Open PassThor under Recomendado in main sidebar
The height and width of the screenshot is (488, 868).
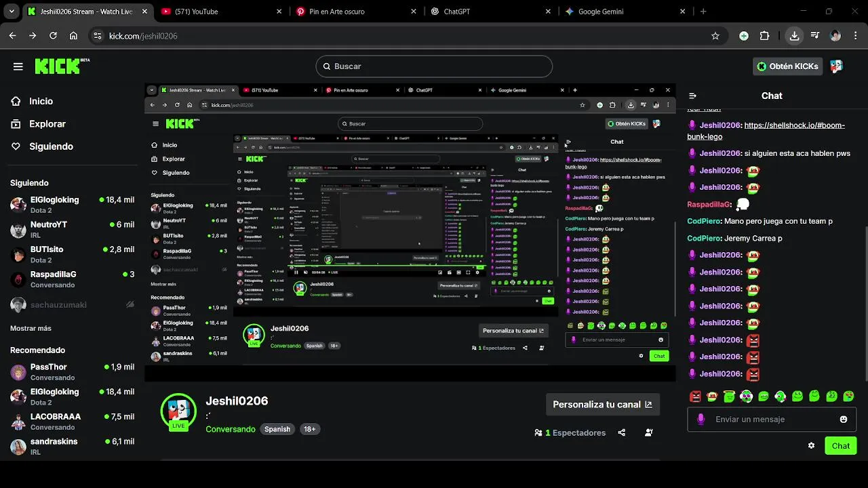tap(72, 371)
